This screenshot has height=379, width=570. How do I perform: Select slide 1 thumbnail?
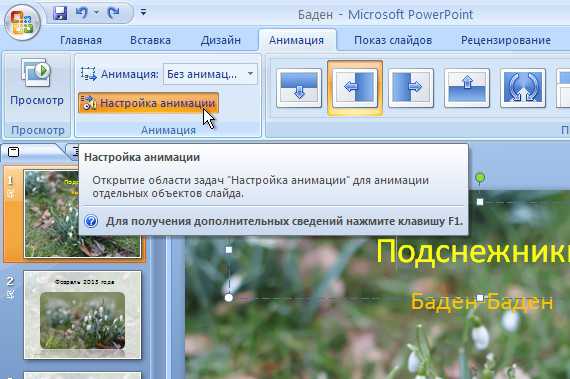point(82,214)
